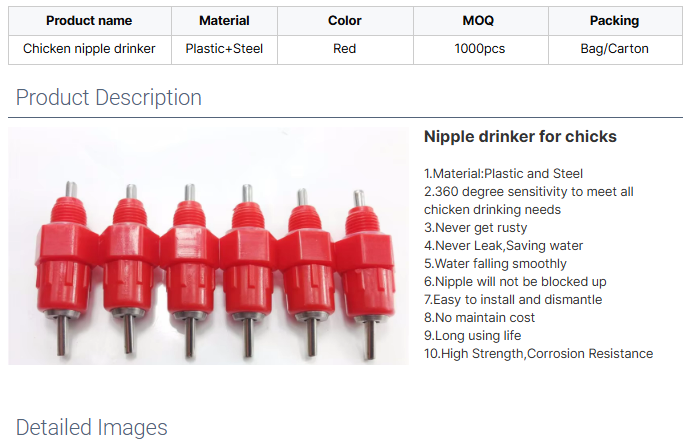Select the Red color value cell

pos(345,49)
